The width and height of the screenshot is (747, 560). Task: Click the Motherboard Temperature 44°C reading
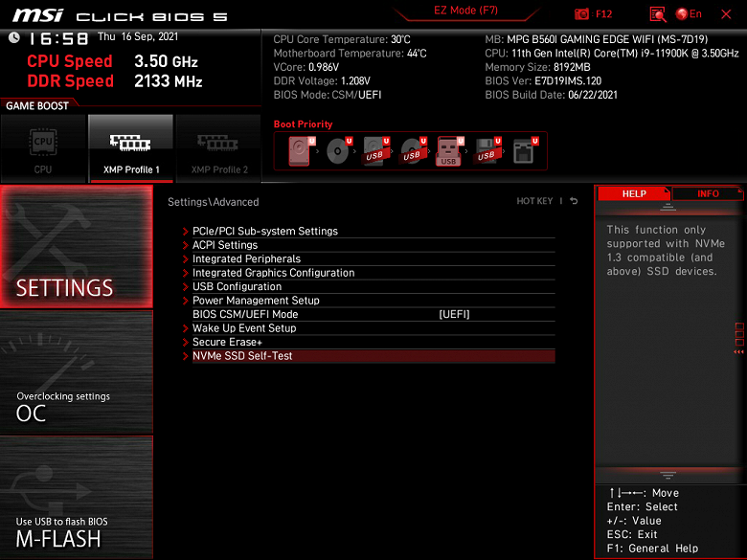(350, 54)
